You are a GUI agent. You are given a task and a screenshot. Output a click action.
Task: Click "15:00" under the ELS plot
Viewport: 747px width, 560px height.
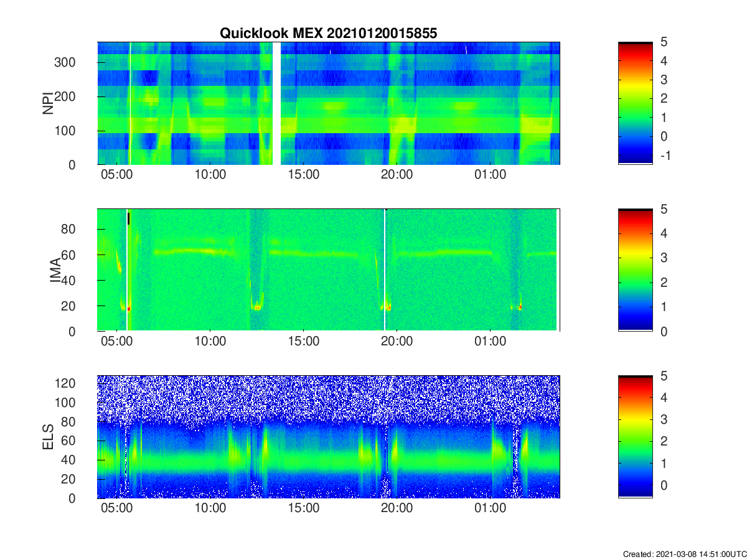click(x=304, y=508)
